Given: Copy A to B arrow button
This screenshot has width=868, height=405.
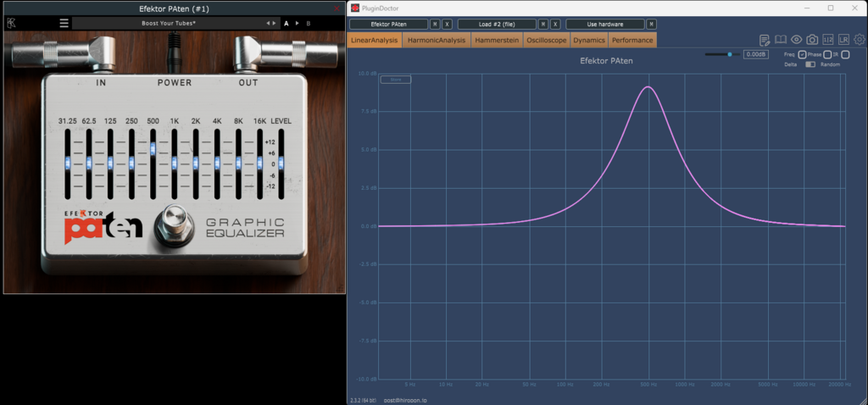Looking at the screenshot, I should [298, 23].
